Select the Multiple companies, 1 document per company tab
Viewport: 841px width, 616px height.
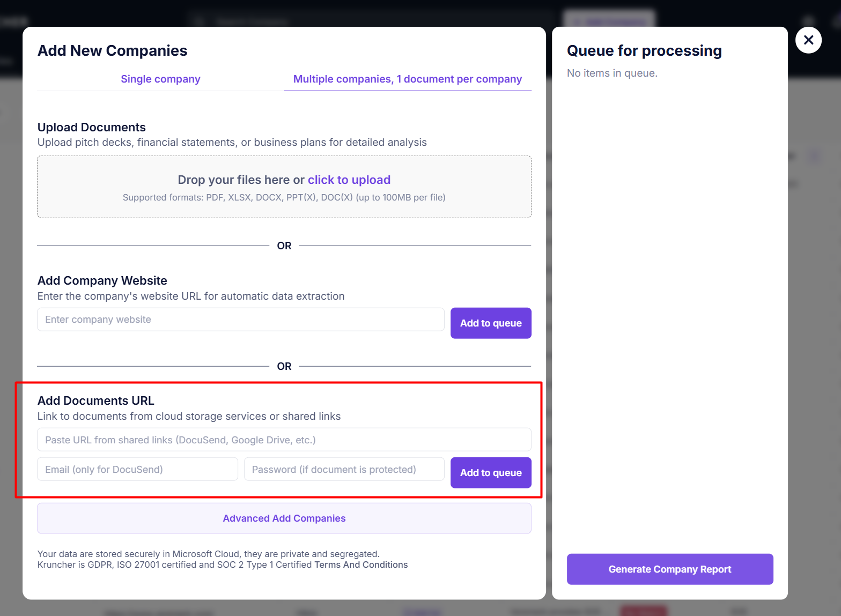[408, 79]
